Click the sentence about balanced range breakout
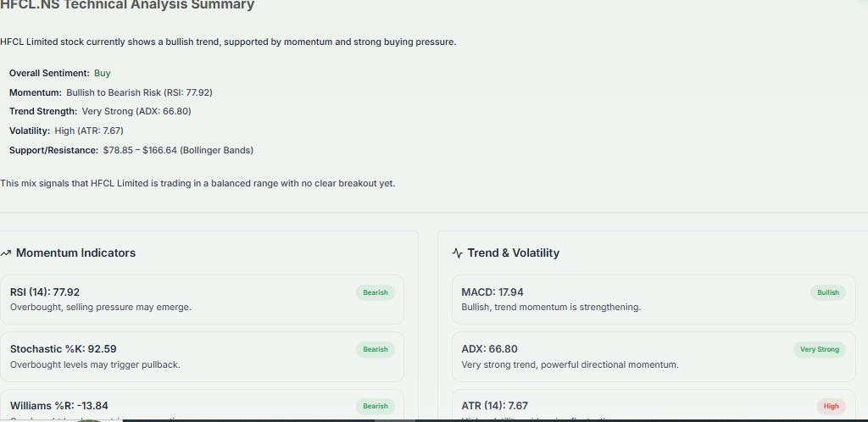 [x=198, y=184]
